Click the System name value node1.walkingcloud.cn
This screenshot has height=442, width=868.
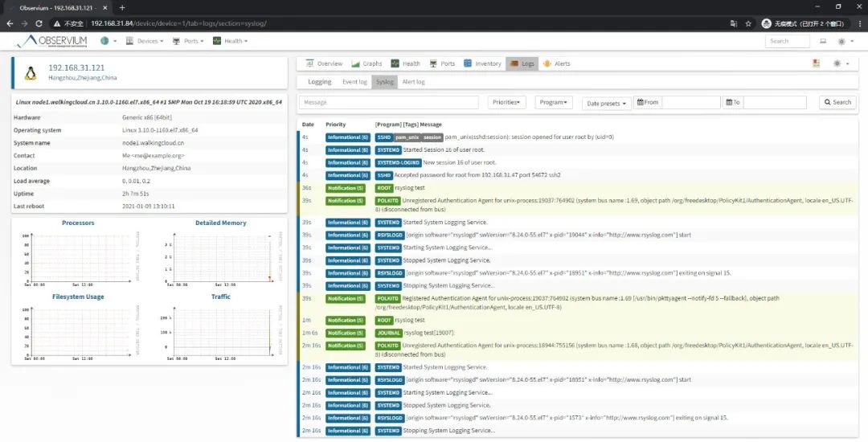click(x=153, y=143)
